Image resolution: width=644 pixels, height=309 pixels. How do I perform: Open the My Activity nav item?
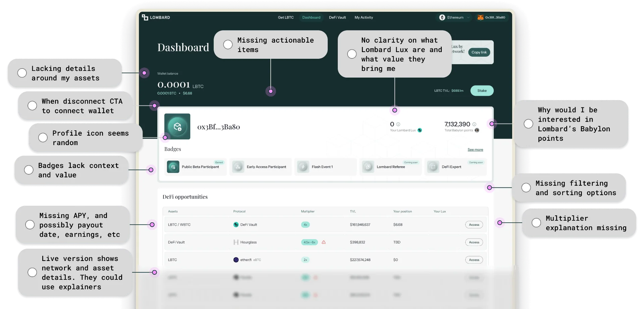[x=364, y=17]
